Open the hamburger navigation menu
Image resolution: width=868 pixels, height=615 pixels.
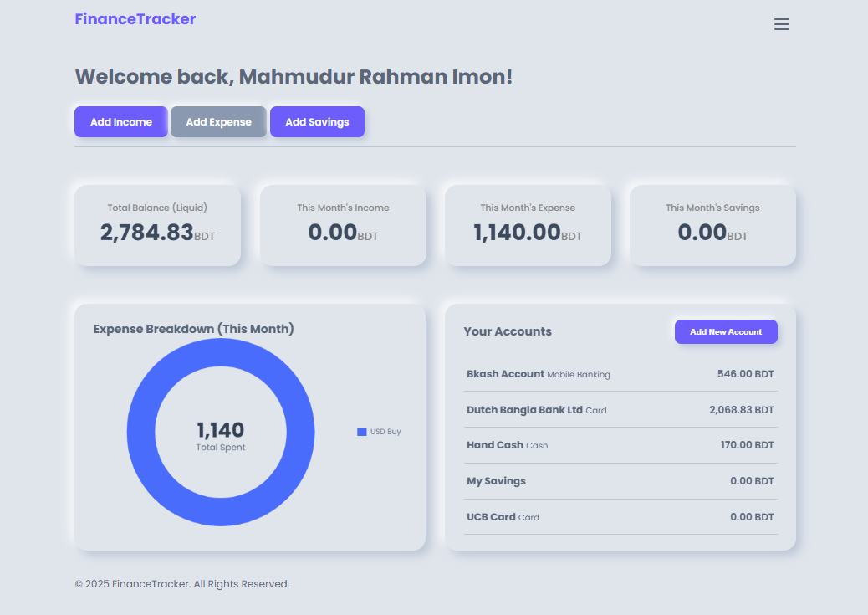click(x=782, y=24)
